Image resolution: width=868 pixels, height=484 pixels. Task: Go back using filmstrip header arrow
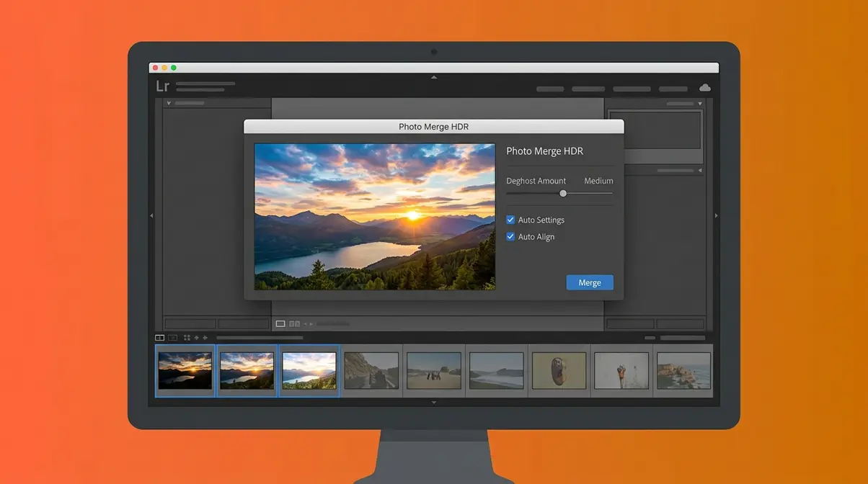pyautogui.click(x=197, y=337)
